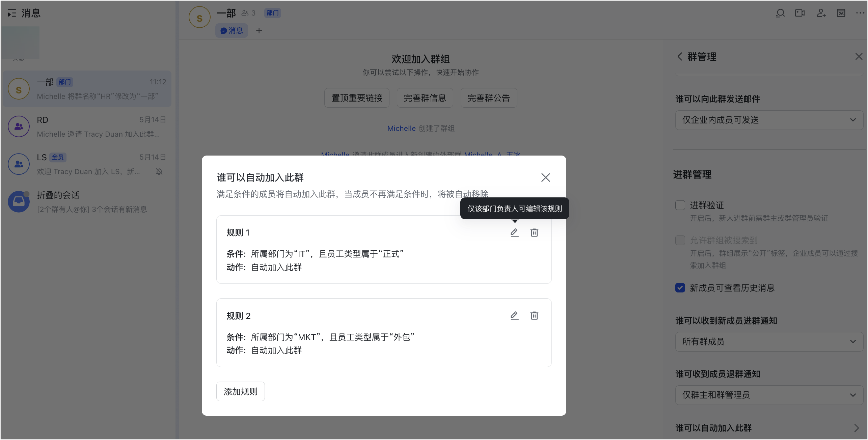
Task: Close the auto-join rules dialog
Action: pos(545,177)
